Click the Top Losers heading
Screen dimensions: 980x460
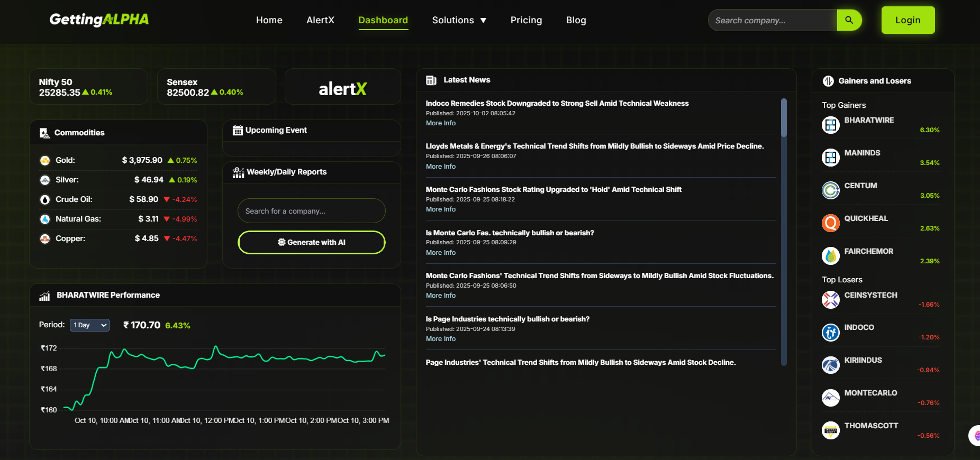(x=842, y=280)
